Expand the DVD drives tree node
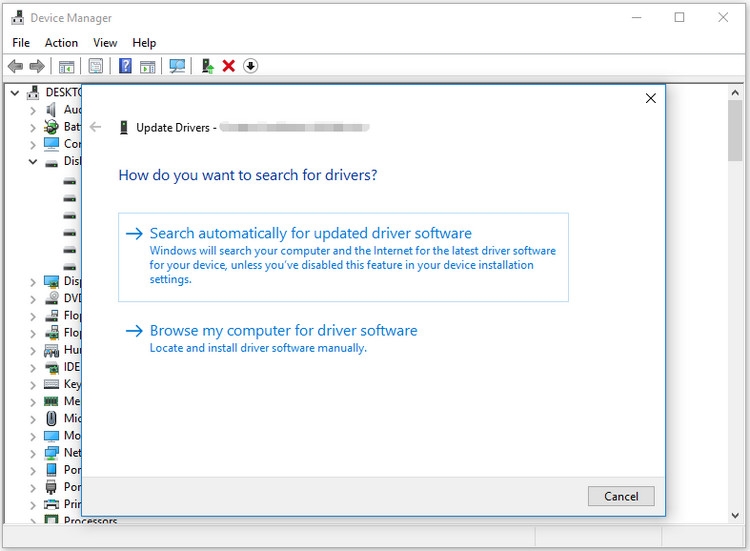This screenshot has width=750, height=551. tap(33, 299)
